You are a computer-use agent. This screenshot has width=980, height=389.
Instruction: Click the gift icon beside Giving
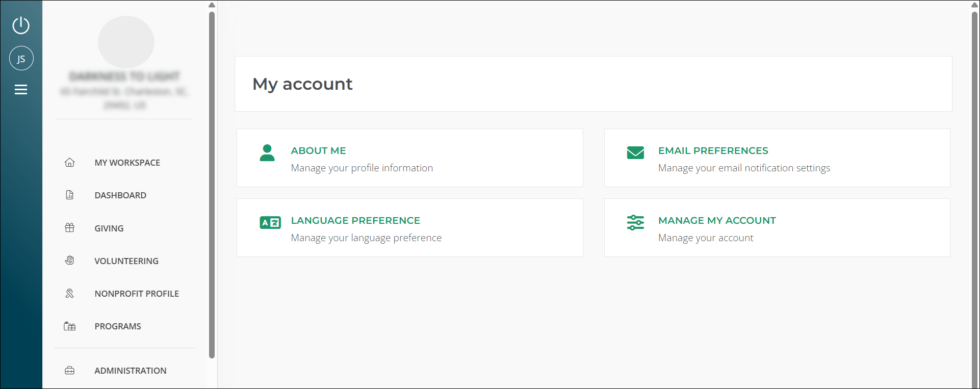[70, 228]
